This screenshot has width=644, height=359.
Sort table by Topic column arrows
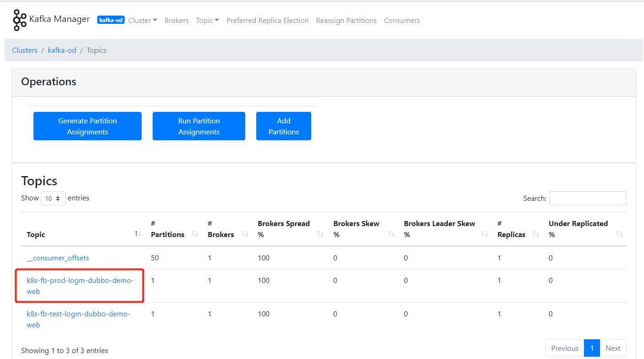pyautogui.click(x=138, y=234)
